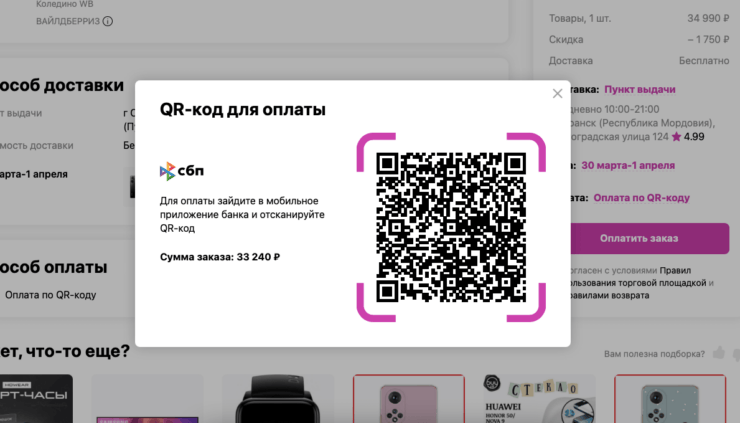The width and height of the screenshot is (740, 423).
Task: Open the smart watch product thumbnail
Action: [278, 399]
